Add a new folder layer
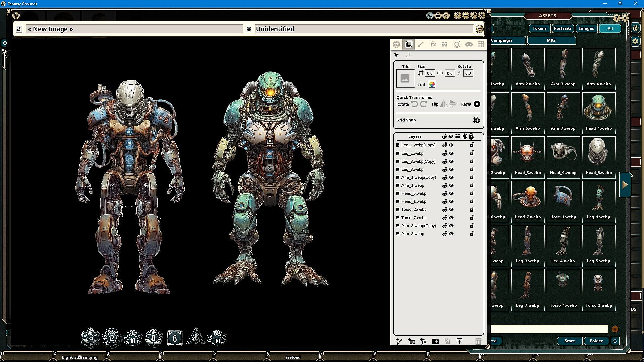The height and width of the screenshot is (362, 644). (x=435, y=341)
